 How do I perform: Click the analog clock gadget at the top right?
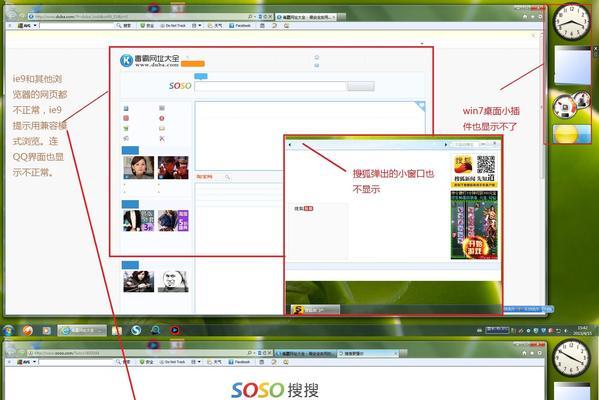point(572,21)
